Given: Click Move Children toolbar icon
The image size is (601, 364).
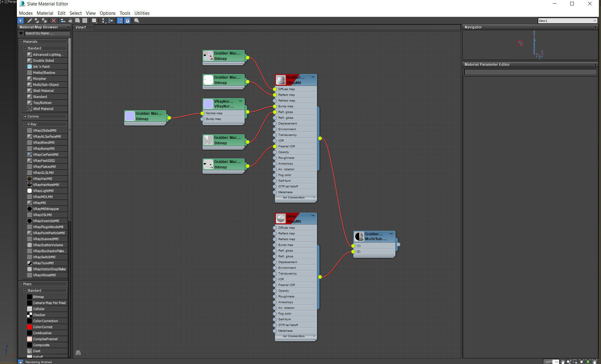Looking at the screenshot, I should tap(63, 20).
